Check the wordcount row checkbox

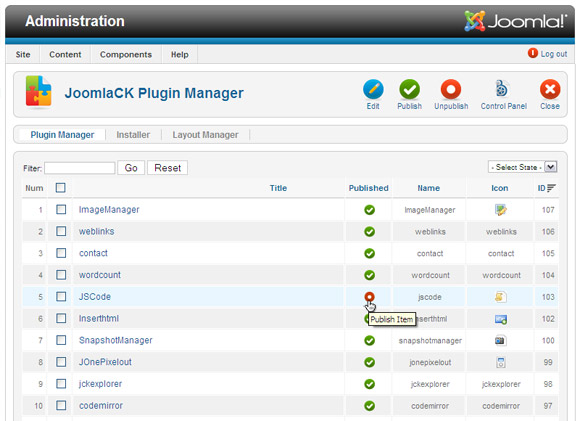click(61, 275)
